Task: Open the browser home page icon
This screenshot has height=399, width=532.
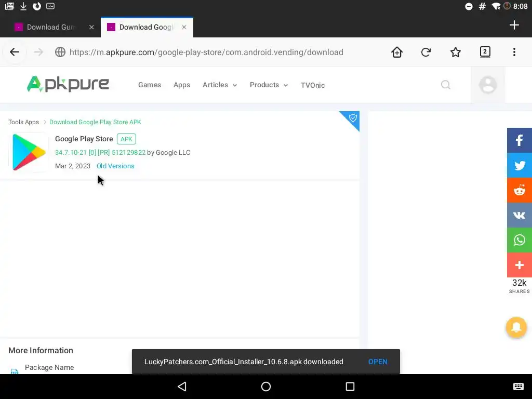Action: (x=396, y=52)
